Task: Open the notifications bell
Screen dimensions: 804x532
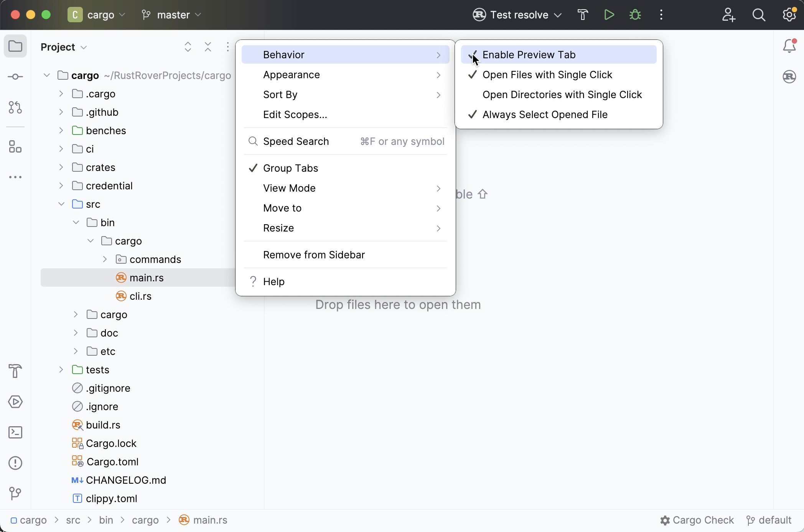Action: tap(789, 45)
